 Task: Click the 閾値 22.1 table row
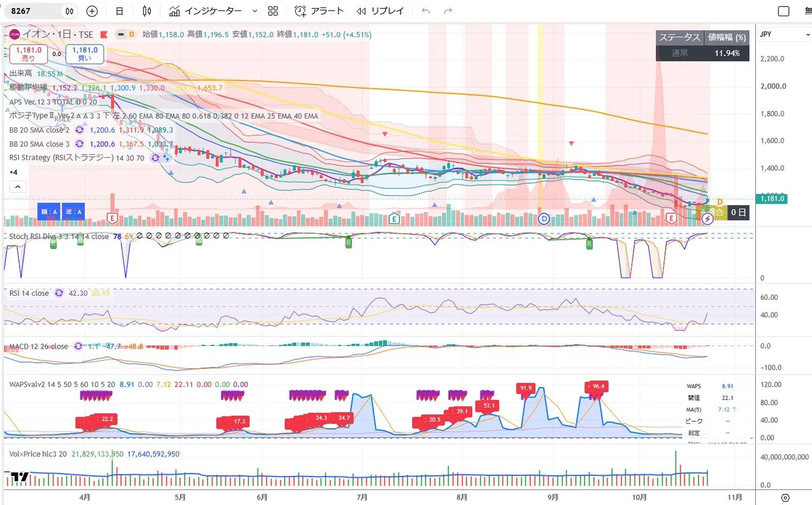709,397
